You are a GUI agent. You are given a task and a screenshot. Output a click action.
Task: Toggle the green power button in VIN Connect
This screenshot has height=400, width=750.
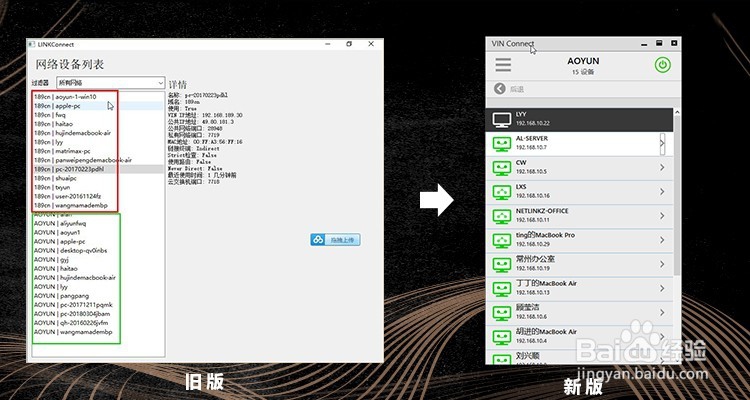662,65
